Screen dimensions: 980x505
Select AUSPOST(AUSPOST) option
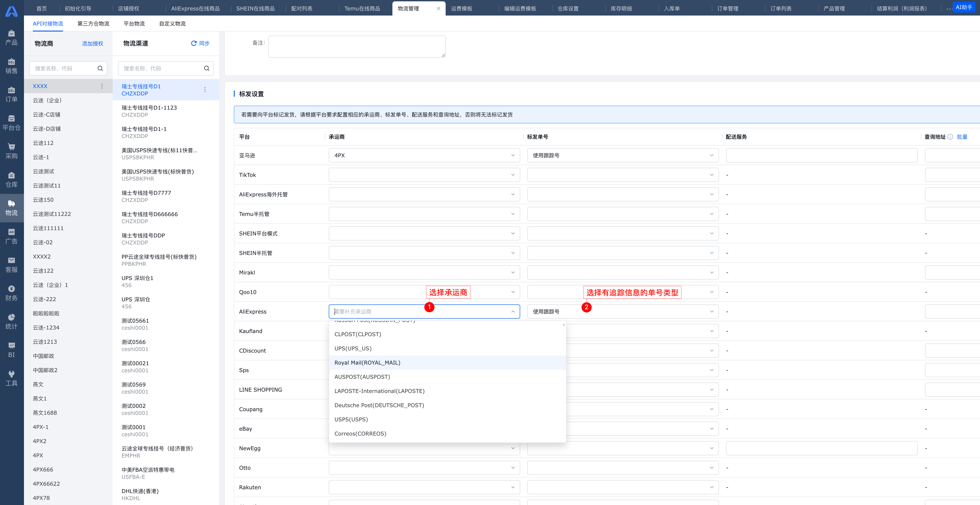click(447, 377)
